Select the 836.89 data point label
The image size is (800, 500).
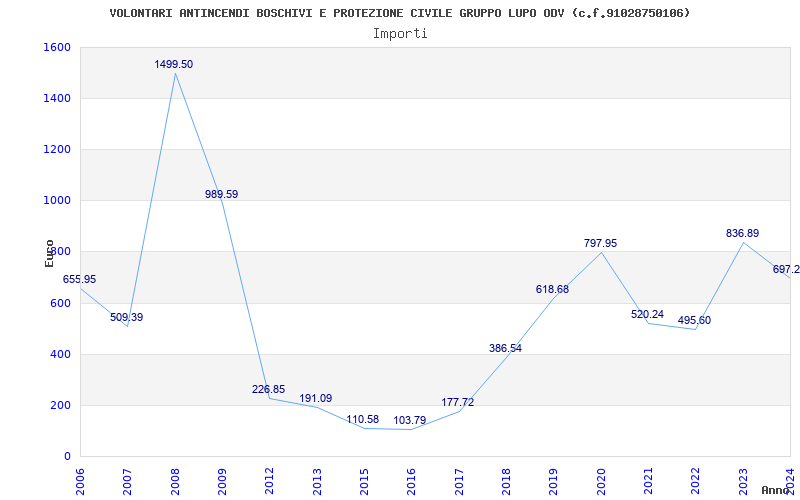(x=742, y=233)
